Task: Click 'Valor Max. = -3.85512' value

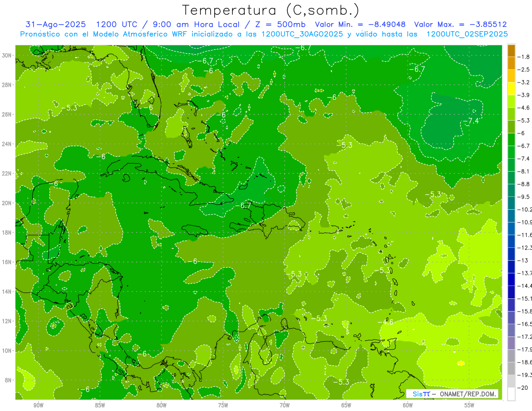Action: (461, 25)
